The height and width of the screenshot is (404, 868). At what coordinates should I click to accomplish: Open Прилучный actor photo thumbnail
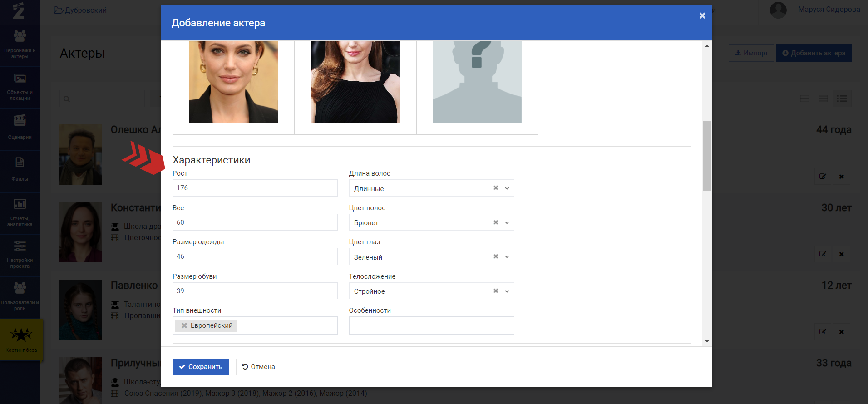click(x=81, y=380)
